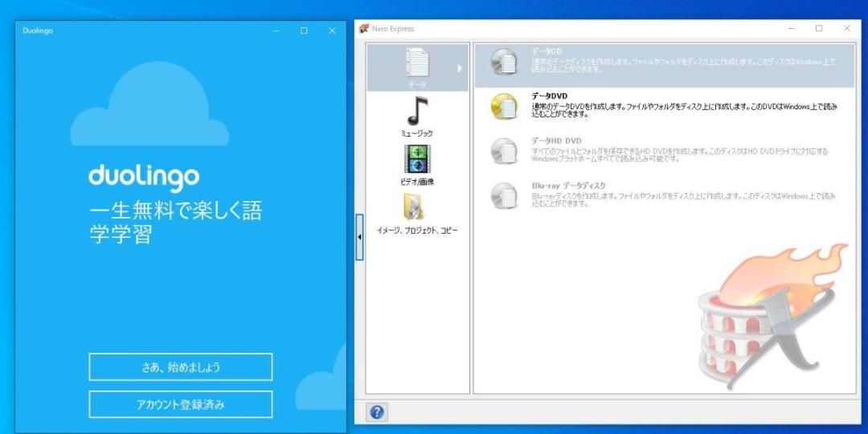Screen dimensions: 868x434
Task: Minimize the Nero Express window
Action: [792, 29]
